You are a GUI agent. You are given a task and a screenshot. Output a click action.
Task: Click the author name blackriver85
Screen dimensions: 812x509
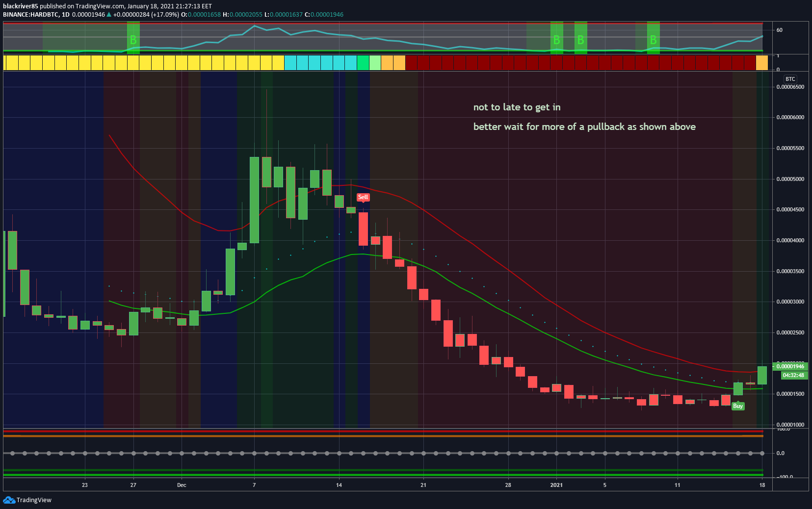tap(21, 6)
